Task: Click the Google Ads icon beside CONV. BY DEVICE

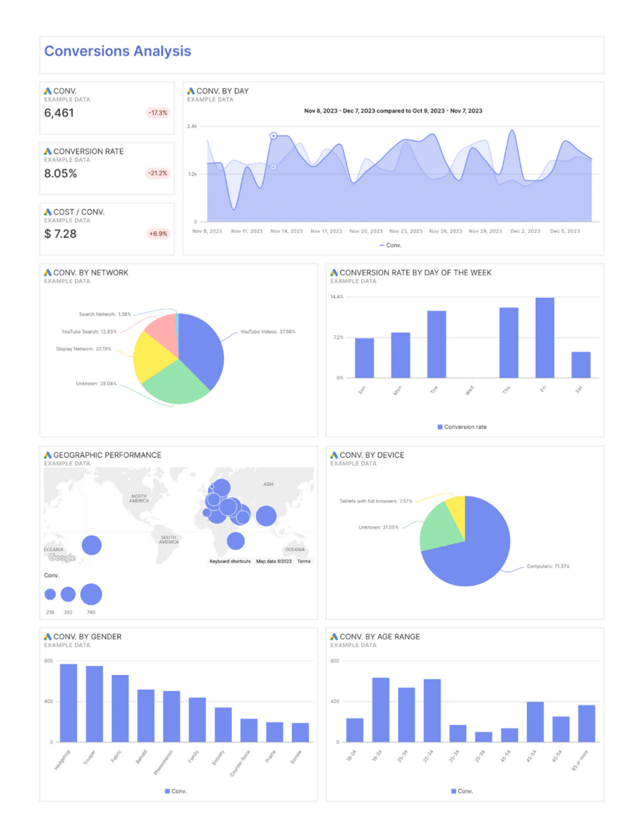Action: [x=334, y=455]
